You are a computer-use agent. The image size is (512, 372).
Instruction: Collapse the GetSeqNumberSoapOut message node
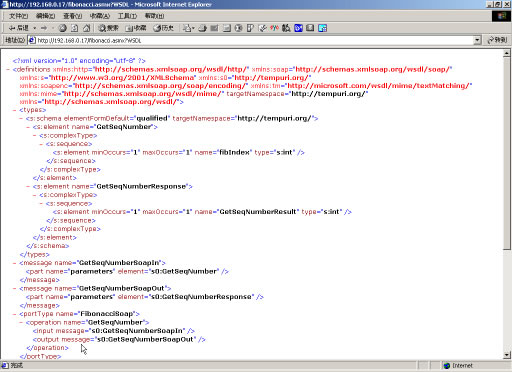(x=15, y=288)
